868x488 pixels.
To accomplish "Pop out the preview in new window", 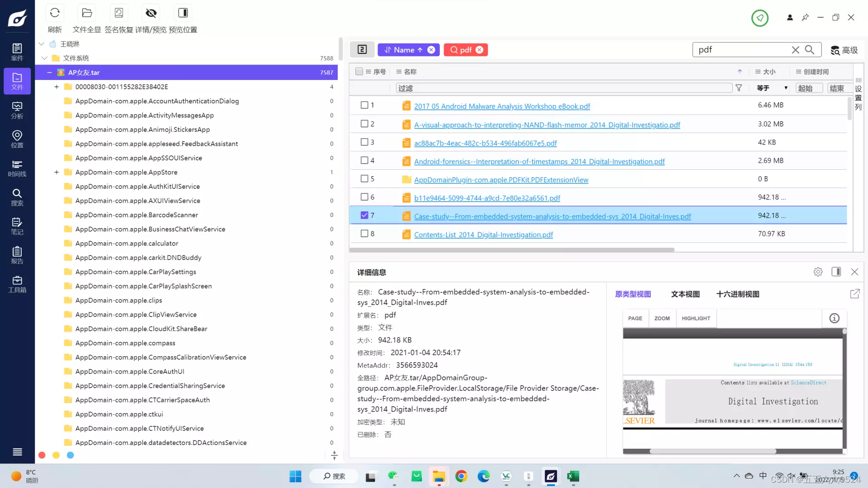I will (x=854, y=294).
